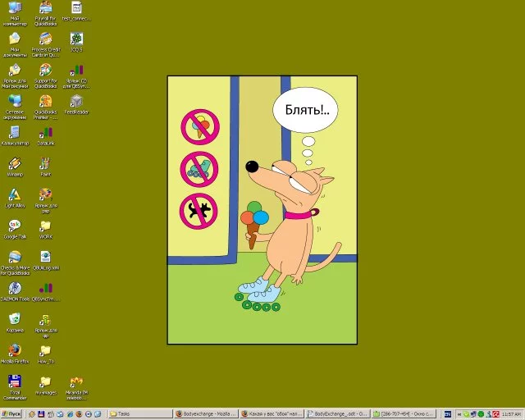Viewport: 525px width, 420px height.
Task: Launch the ICQ 5 desktop icon
Action: pyautogui.click(x=76, y=42)
